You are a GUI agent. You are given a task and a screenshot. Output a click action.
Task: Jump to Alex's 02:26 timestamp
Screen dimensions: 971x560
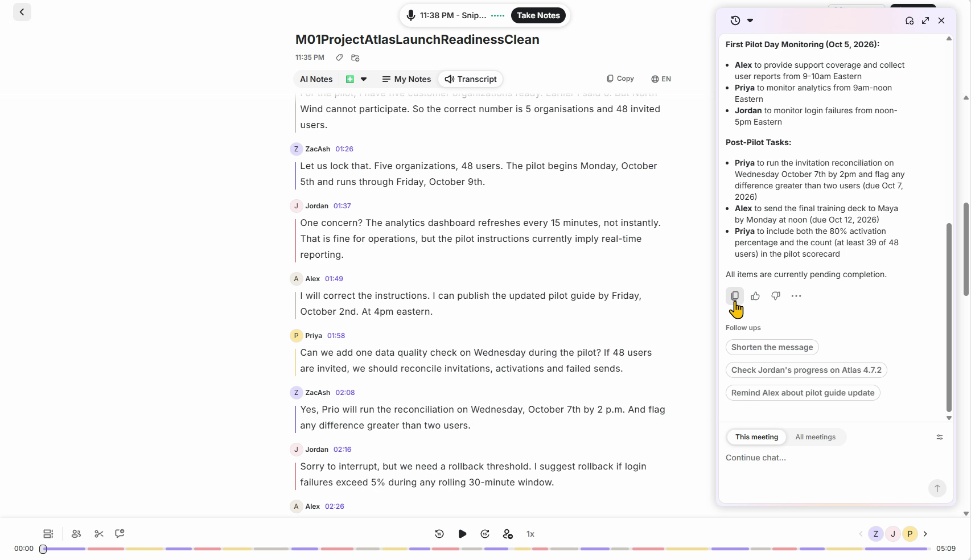tap(335, 507)
